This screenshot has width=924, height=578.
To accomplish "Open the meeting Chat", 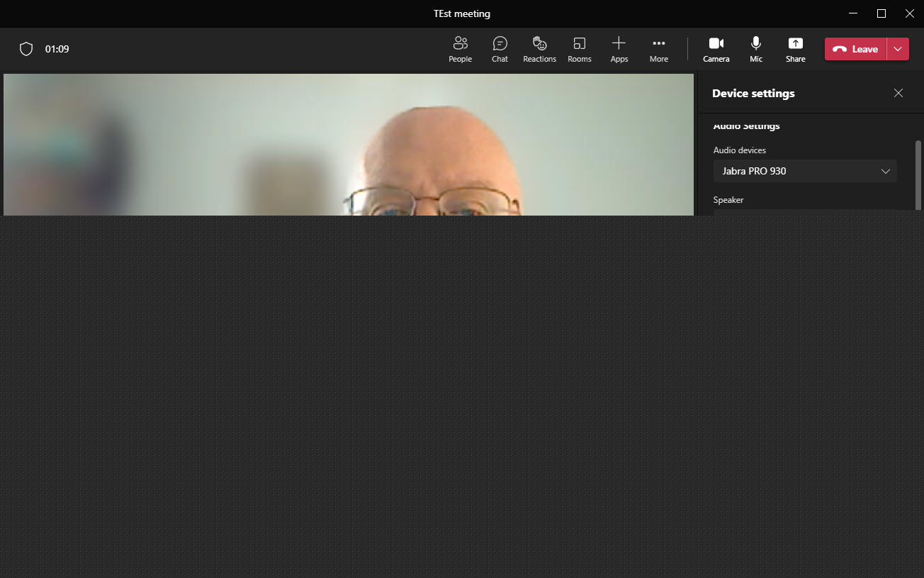I will 500,49.
